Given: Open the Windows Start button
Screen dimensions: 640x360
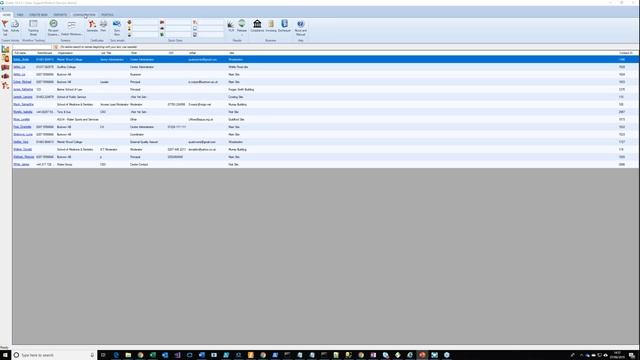Looking at the screenshot, I should tap(5, 355).
